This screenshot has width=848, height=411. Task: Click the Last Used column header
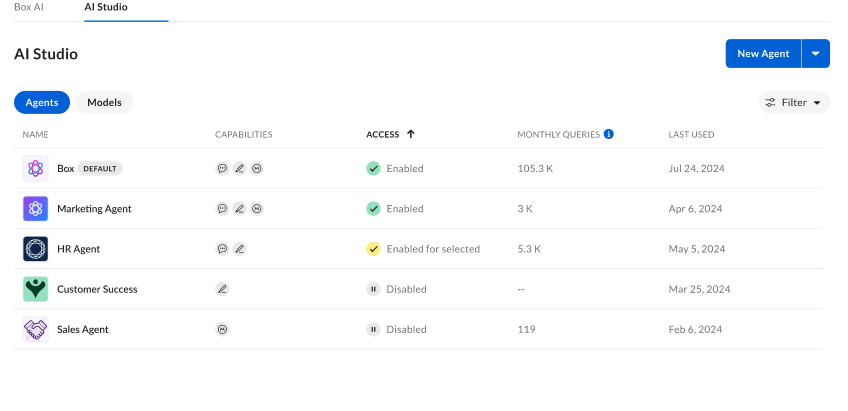[x=691, y=134]
